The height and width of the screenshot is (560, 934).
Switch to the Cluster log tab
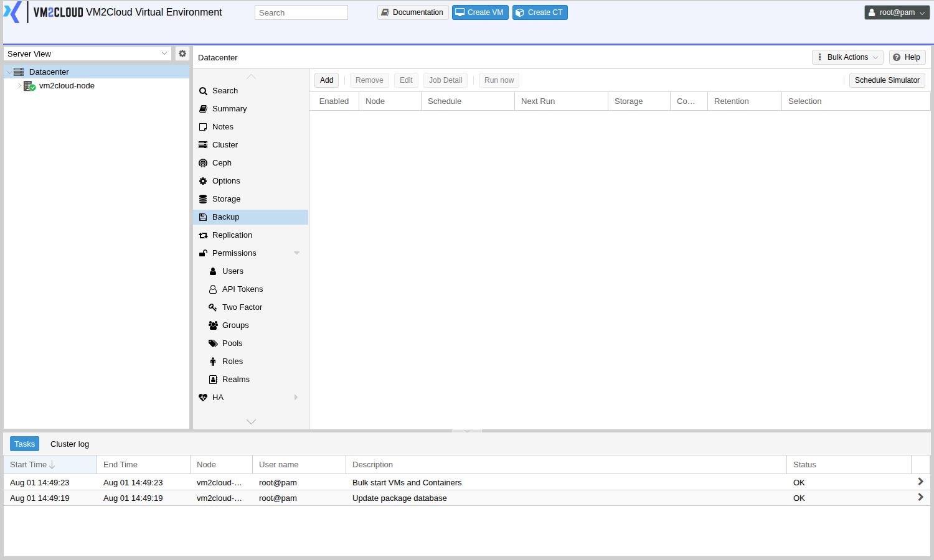click(70, 444)
